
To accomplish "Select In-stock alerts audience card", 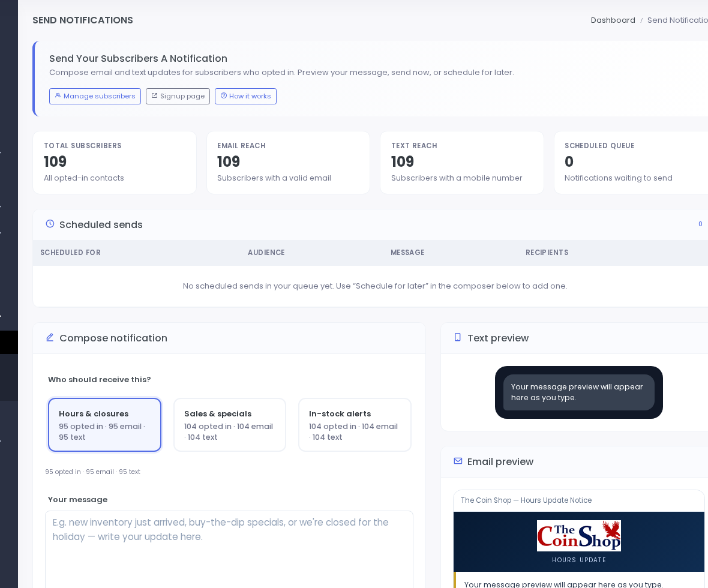I will coord(355,425).
